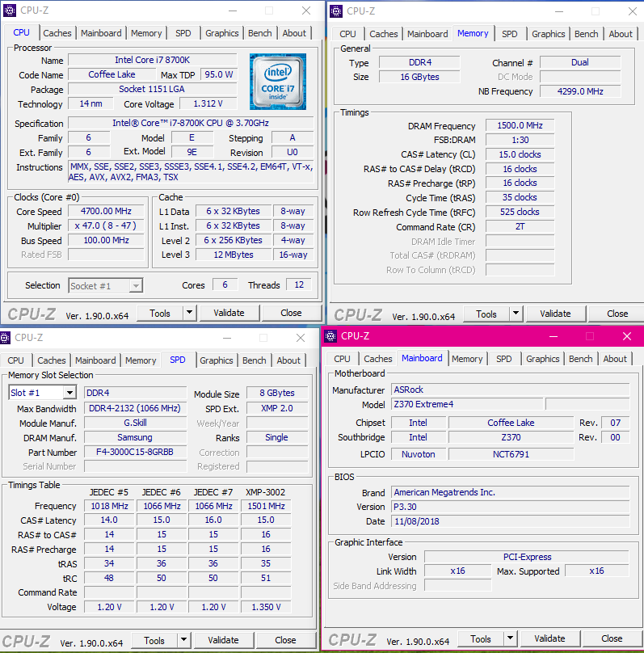Open Tools dropdown arrow in SPD window

184,640
